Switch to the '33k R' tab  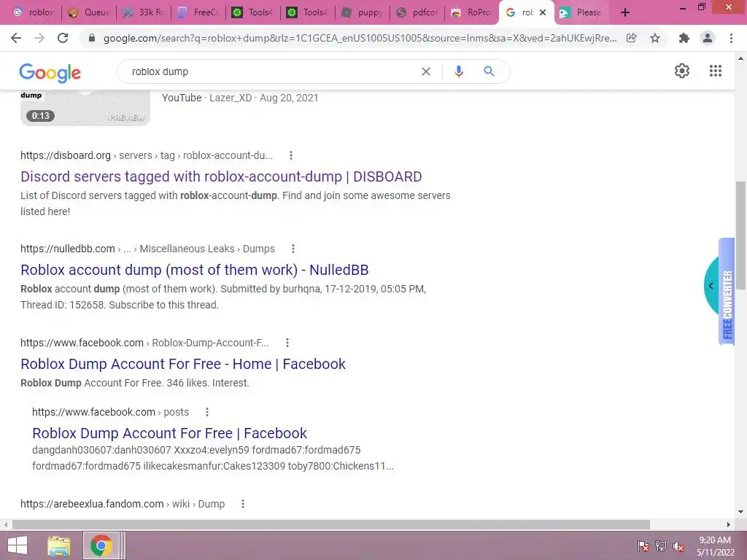coord(144,12)
